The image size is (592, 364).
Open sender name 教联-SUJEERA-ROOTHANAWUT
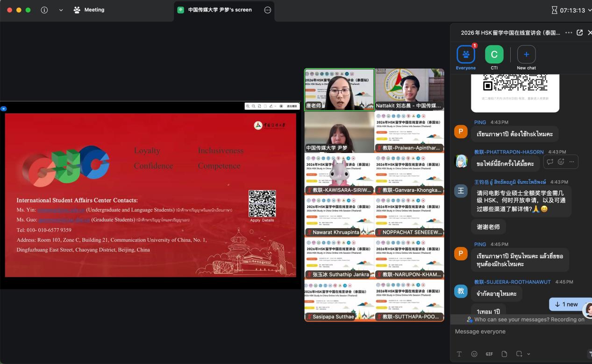[x=513, y=282]
